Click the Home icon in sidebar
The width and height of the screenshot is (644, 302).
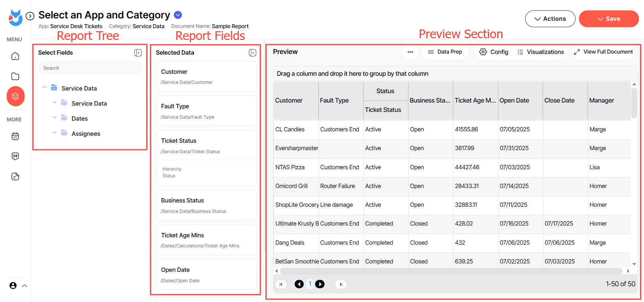point(15,56)
